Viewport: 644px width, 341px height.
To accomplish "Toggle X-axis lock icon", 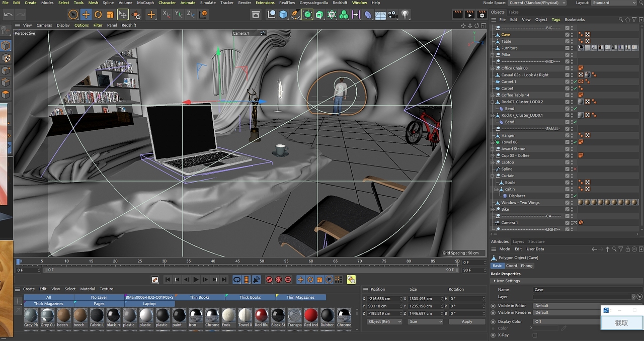I will (167, 15).
